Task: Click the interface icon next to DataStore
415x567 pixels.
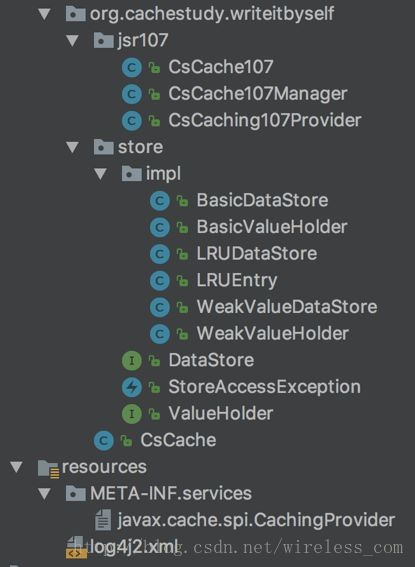Action: pos(131,361)
